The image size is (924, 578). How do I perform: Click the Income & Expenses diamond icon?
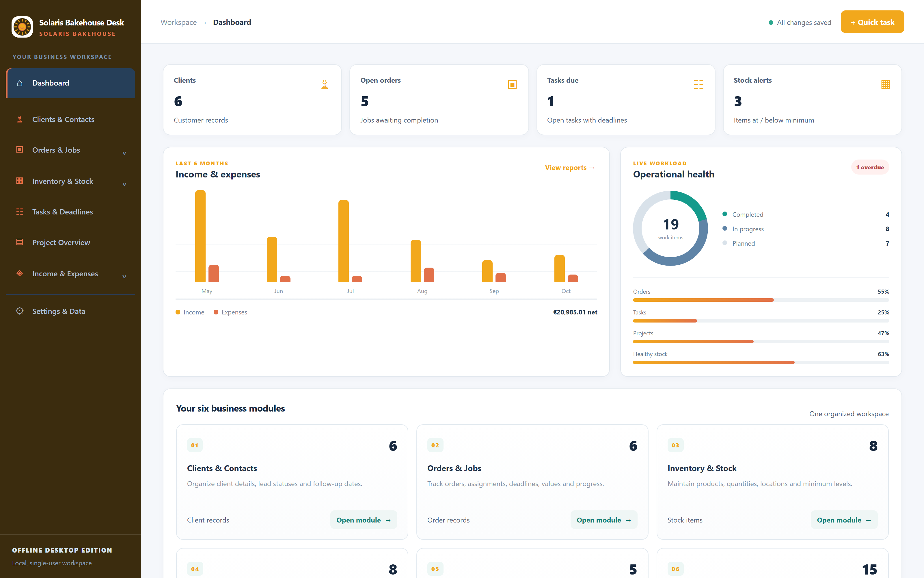[x=20, y=273]
